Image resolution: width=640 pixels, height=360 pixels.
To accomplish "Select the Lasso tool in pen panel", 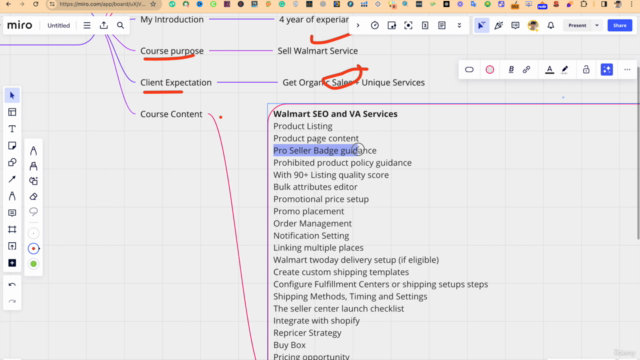I will [x=33, y=211].
